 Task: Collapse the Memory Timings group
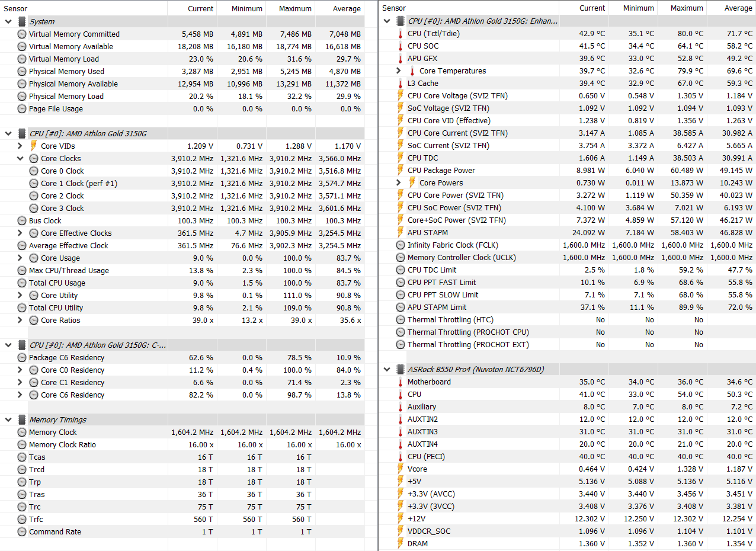8,420
